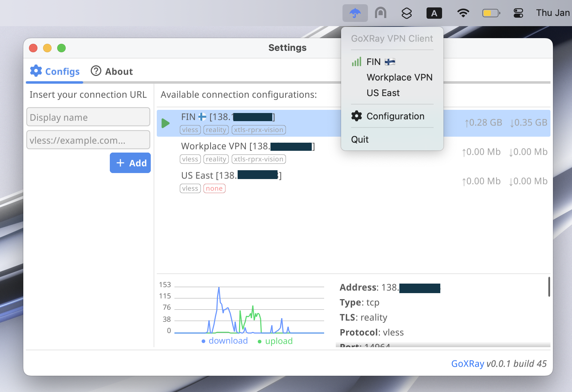This screenshot has width=572, height=392.
Task: Click the ↑0.00 Mb value on Workplace VPN row
Action: tap(481, 152)
